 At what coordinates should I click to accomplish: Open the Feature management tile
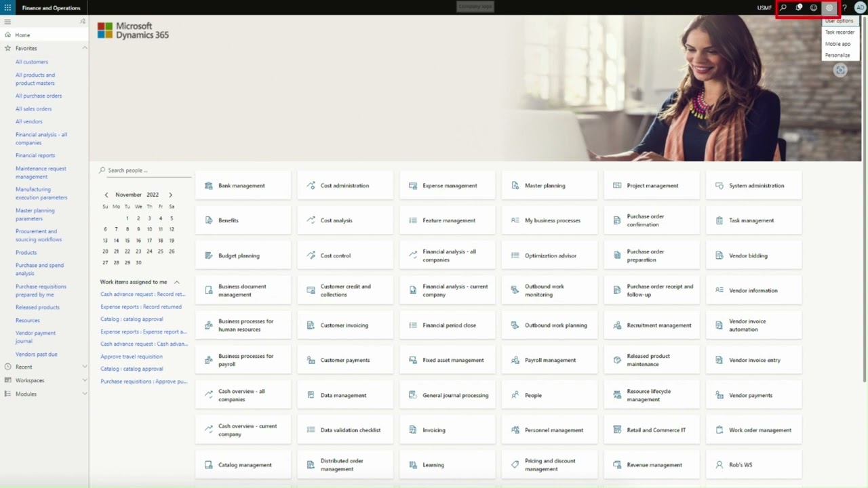point(448,220)
